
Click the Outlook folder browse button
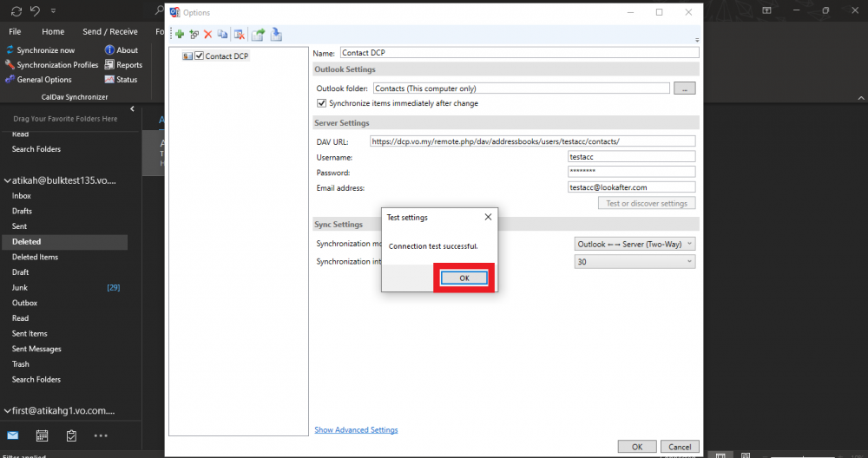pos(685,88)
